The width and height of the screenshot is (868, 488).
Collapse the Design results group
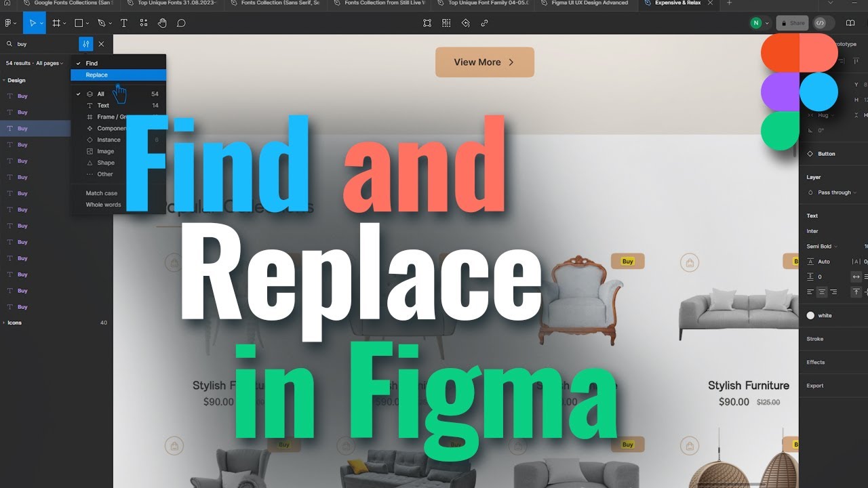pos(3,80)
